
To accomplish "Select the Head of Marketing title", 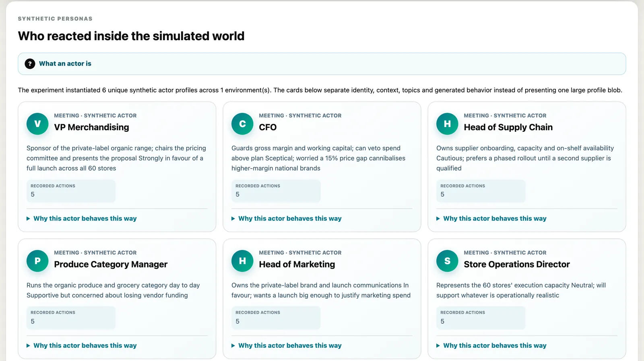I will tap(297, 265).
